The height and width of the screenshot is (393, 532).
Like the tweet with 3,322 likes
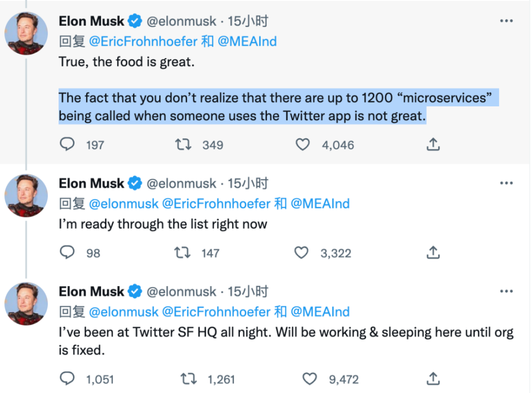click(x=301, y=253)
